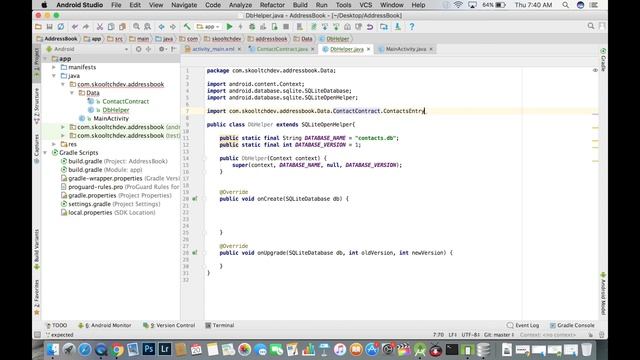Image resolution: width=640 pixels, height=360 pixels.
Task: Click Git: master branch in status bar
Action: [x=499, y=335]
